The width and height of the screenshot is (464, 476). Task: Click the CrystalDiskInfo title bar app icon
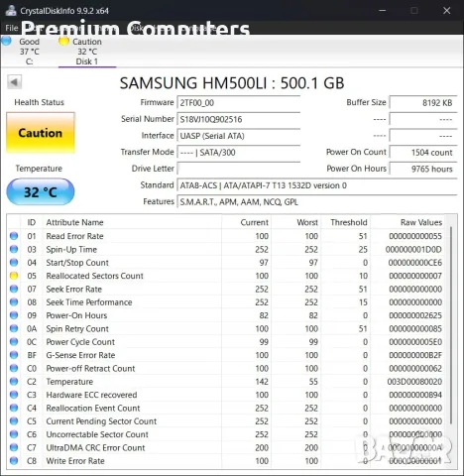pyautogui.click(x=11, y=10)
